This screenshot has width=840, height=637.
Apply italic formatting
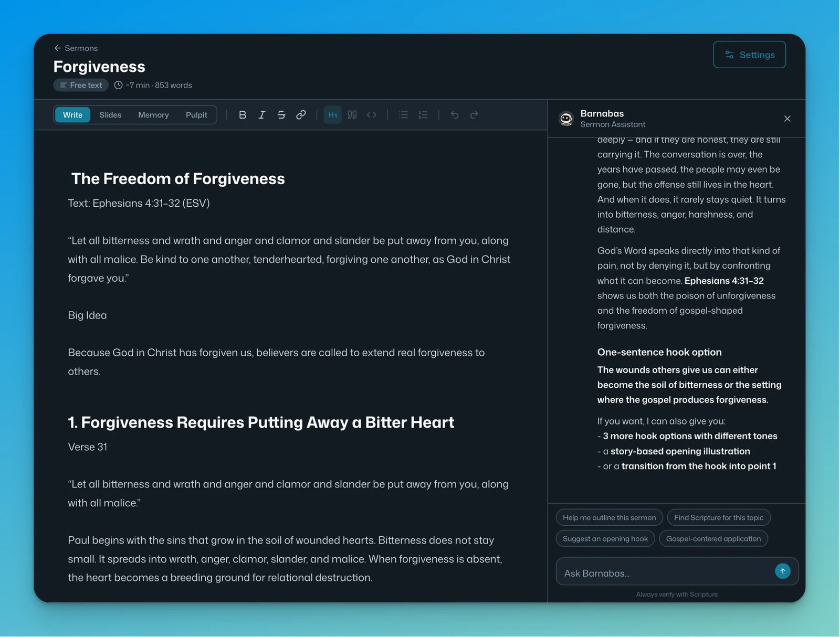tap(262, 115)
